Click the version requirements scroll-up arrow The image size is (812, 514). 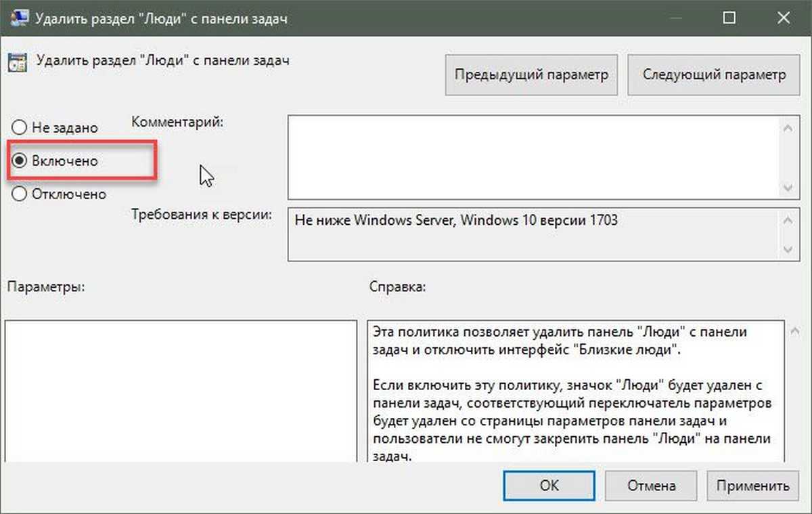(x=788, y=221)
